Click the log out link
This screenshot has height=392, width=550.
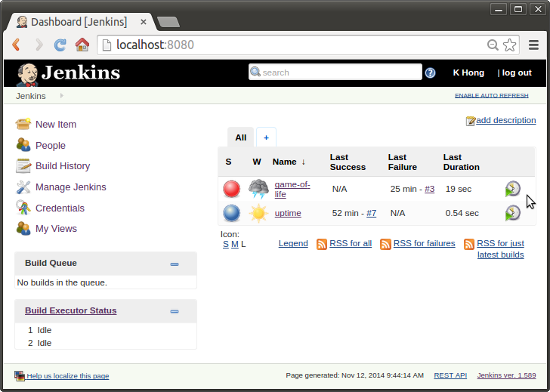517,73
